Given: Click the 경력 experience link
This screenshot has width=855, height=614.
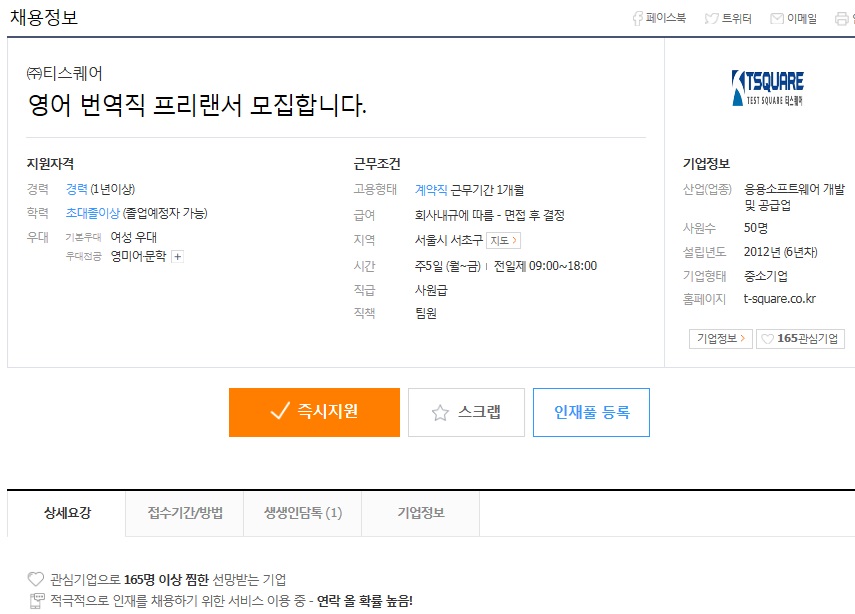Looking at the screenshot, I should point(76,189).
